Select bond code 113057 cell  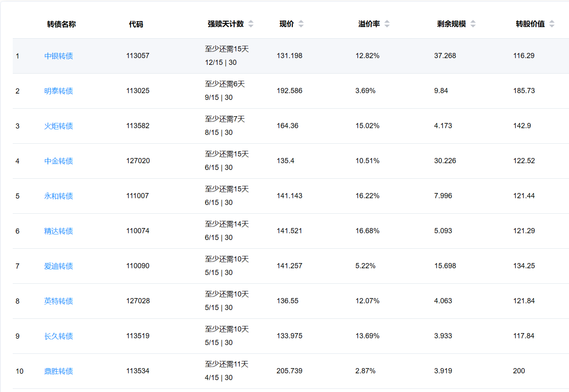[x=138, y=56]
